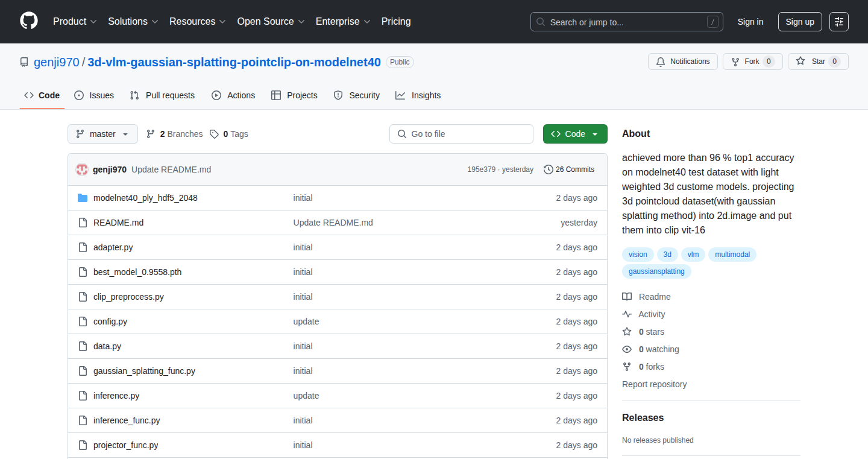
Task: Click file icon for projector_func.py
Action: point(83,445)
